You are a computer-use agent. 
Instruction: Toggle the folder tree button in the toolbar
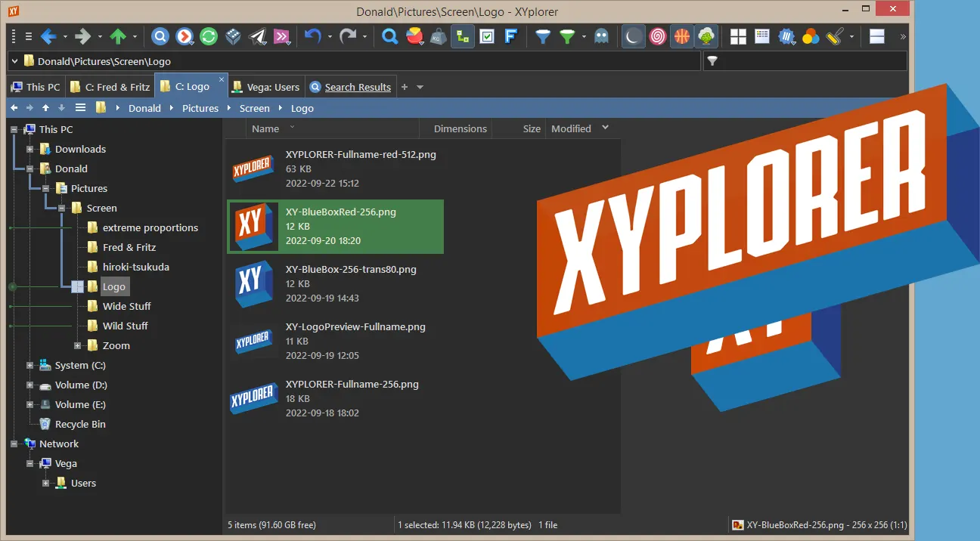click(x=463, y=36)
